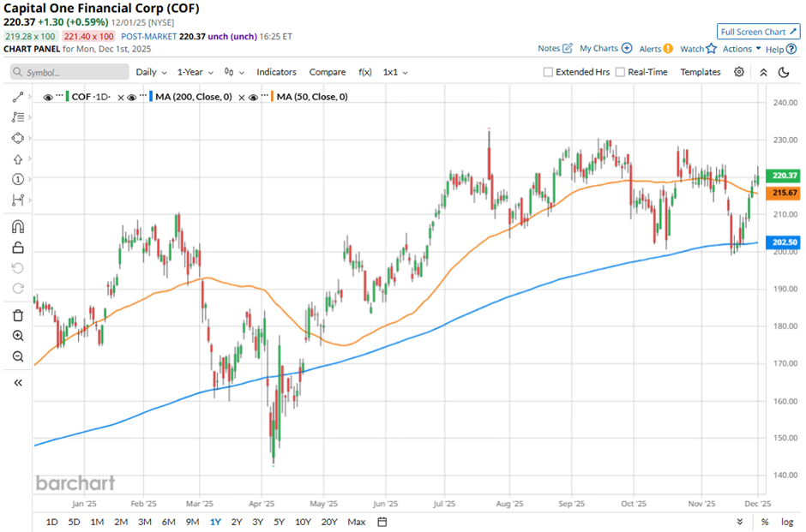Viewport: 806px width, 532px height.
Task: Check the Real-Time checkbox
Action: tap(621, 72)
